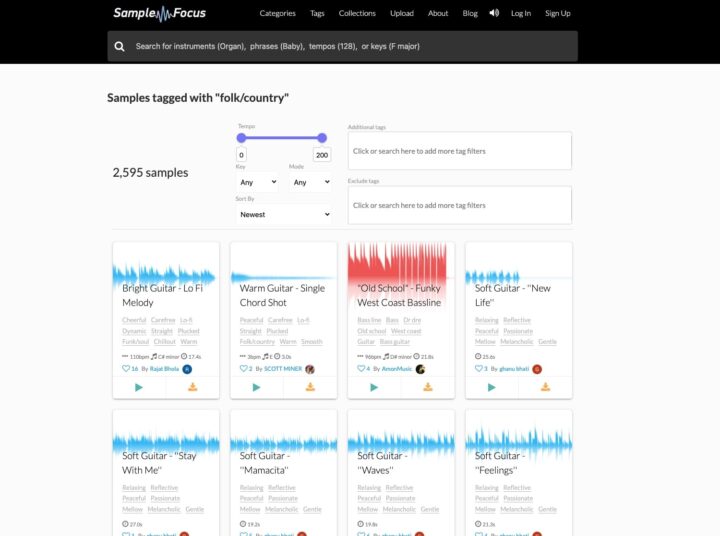The width and height of the screenshot is (720, 536).
Task: Open Rajat Bhola's author link
Action: tap(164, 369)
